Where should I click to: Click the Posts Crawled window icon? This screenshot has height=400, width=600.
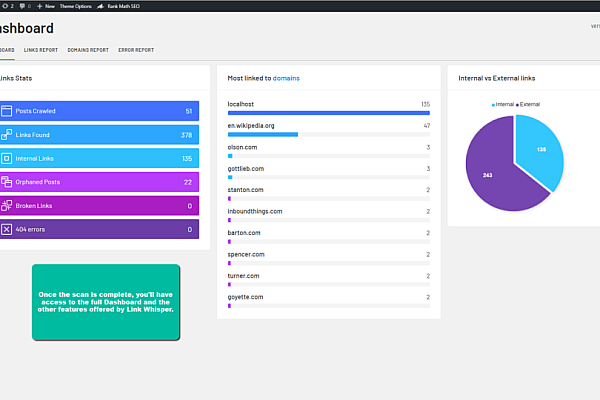(7, 111)
